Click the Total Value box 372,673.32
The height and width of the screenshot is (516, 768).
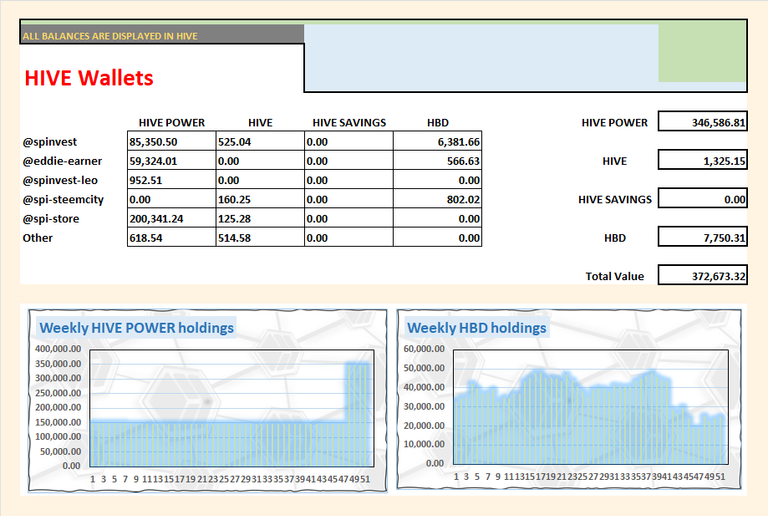(x=702, y=275)
